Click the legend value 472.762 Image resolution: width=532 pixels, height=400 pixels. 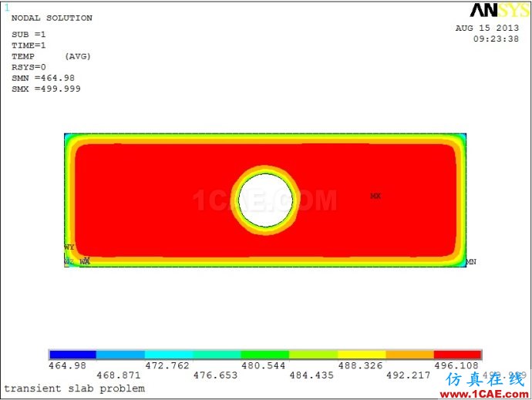pos(167,365)
